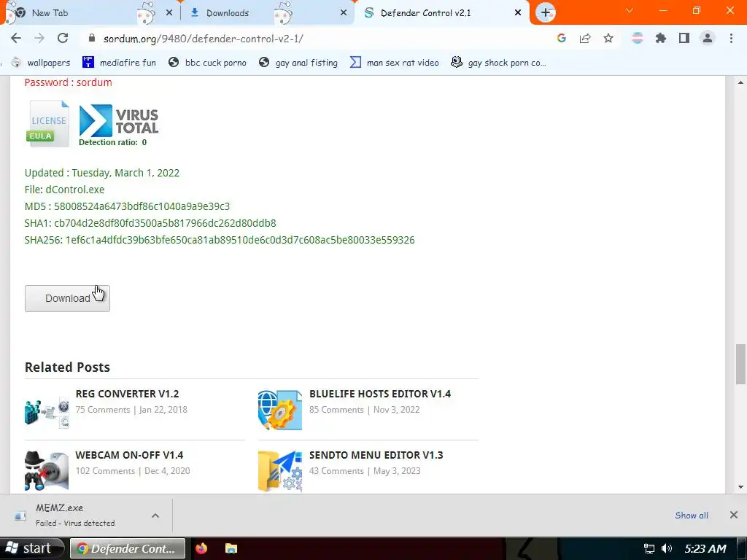Close the New Tab tab

(x=169, y=13)
